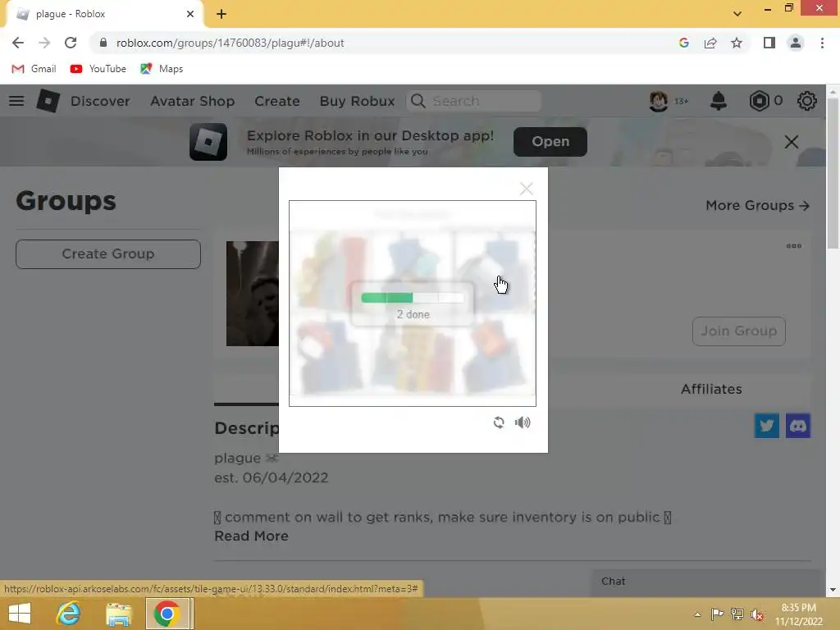Click the Create Group button
840x630 pixels.
(108, 254)
